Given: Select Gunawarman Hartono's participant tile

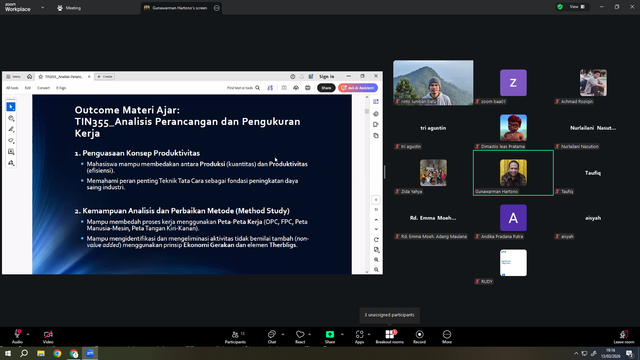Looking at the screenshot, I should point(513,173).
